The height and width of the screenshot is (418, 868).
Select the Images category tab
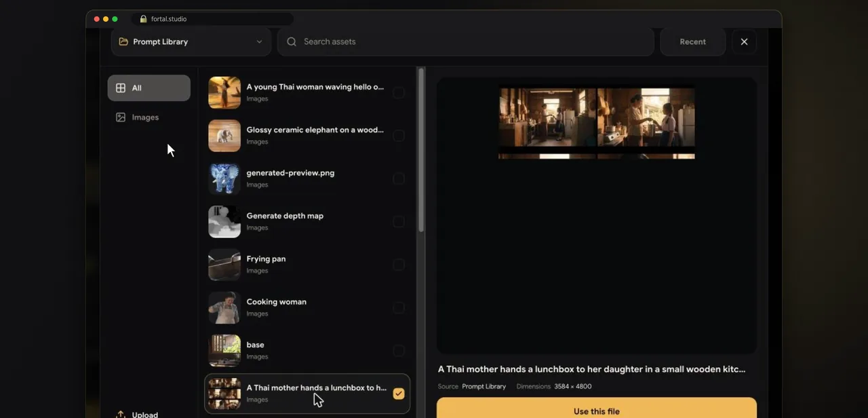point(149,117)
